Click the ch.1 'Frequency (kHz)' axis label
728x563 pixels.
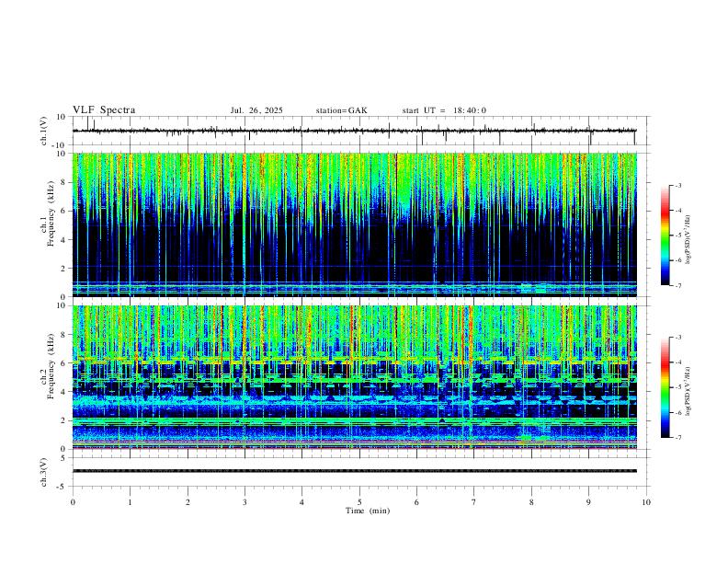51,213
